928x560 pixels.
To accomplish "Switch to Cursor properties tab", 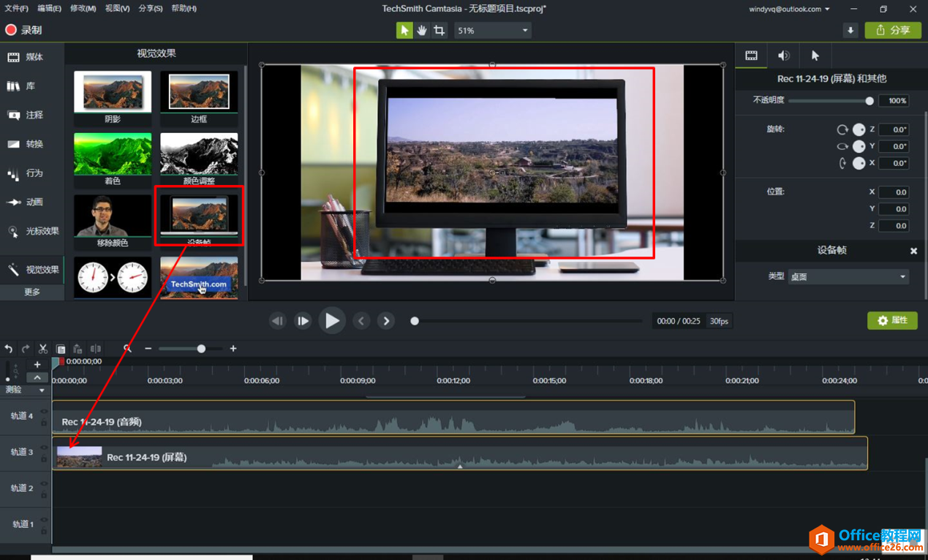I will point(815,56).
